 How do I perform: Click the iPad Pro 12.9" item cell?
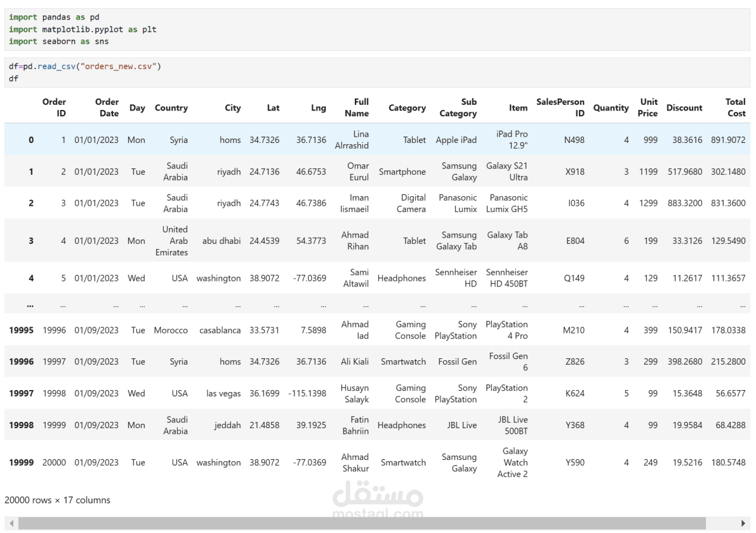point(512,140)
